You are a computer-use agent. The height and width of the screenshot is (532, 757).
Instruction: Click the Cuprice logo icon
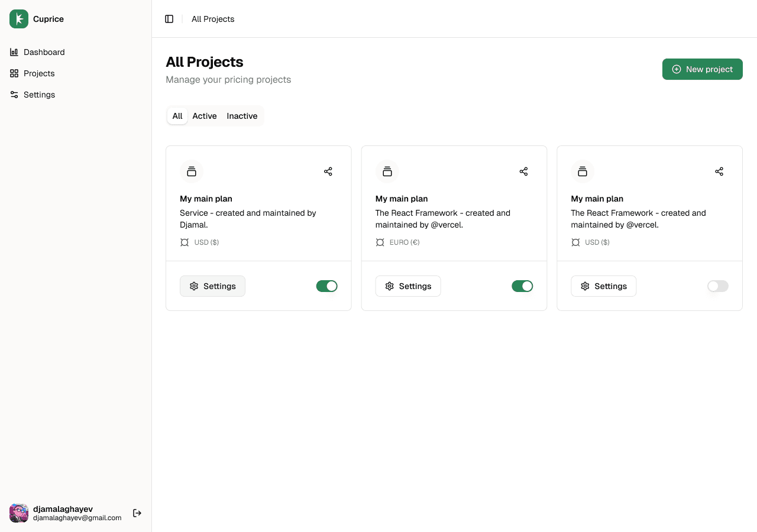19,19
